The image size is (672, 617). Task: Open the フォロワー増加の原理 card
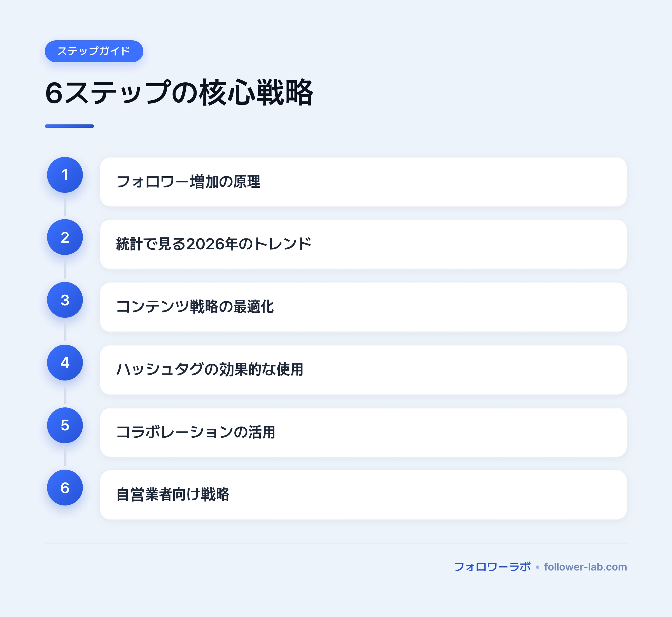pos(363,182)
